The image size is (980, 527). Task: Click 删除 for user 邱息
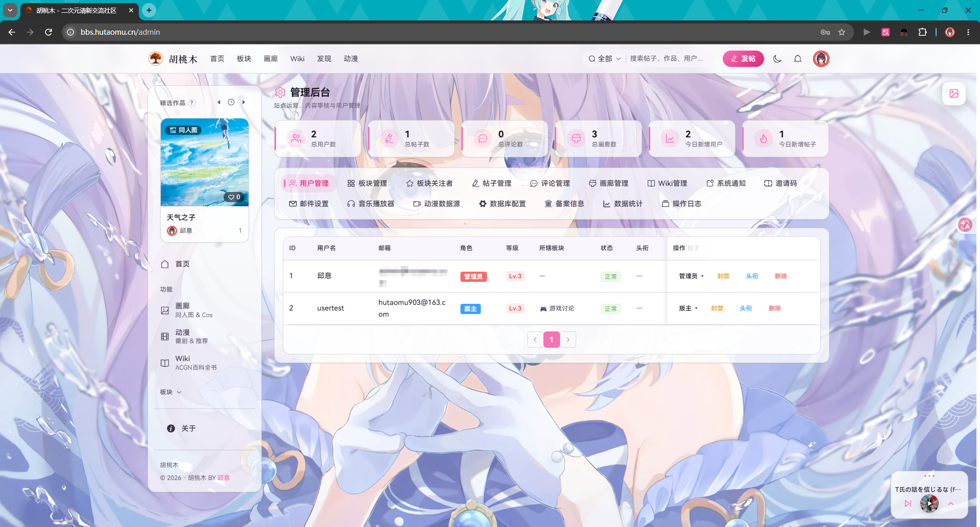click(x=780, y=276)
